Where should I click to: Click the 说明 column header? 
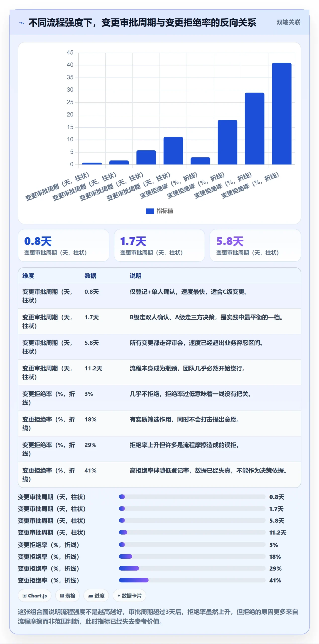pyautogui.click(x=135, y=276)
